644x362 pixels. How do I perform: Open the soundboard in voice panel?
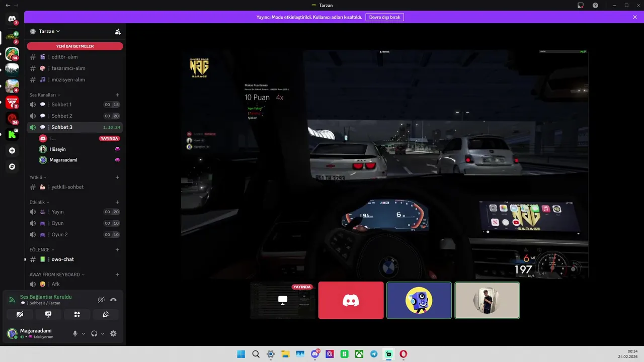pos(106,314)
